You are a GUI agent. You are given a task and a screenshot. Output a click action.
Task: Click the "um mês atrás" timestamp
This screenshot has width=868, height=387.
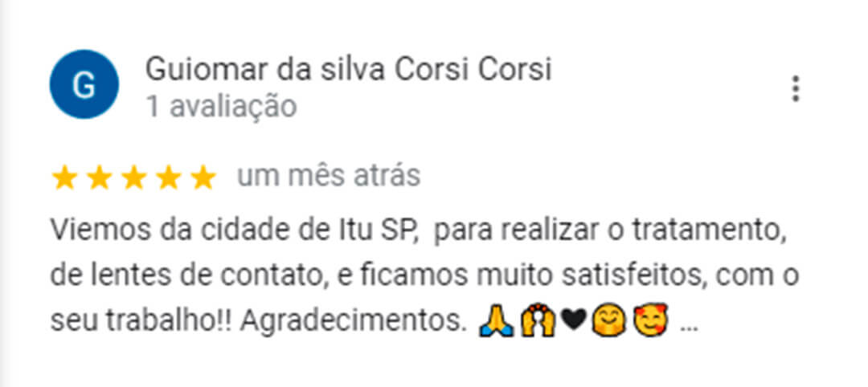tap(329, 177)
